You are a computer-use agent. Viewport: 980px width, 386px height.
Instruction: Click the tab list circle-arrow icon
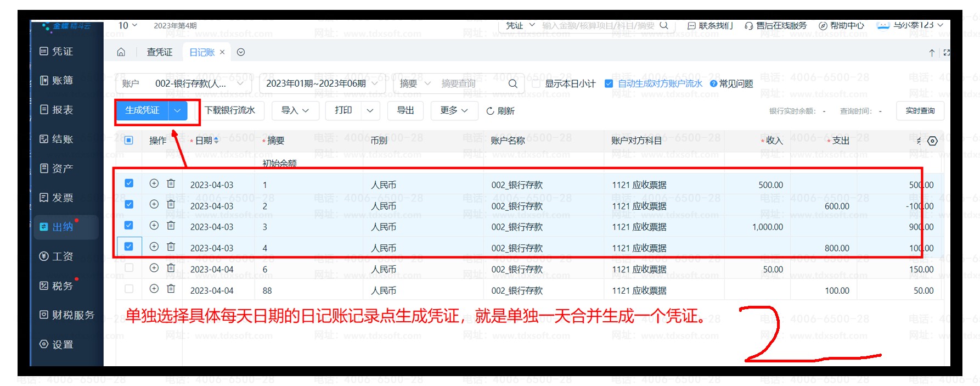(x=241, y=52)
